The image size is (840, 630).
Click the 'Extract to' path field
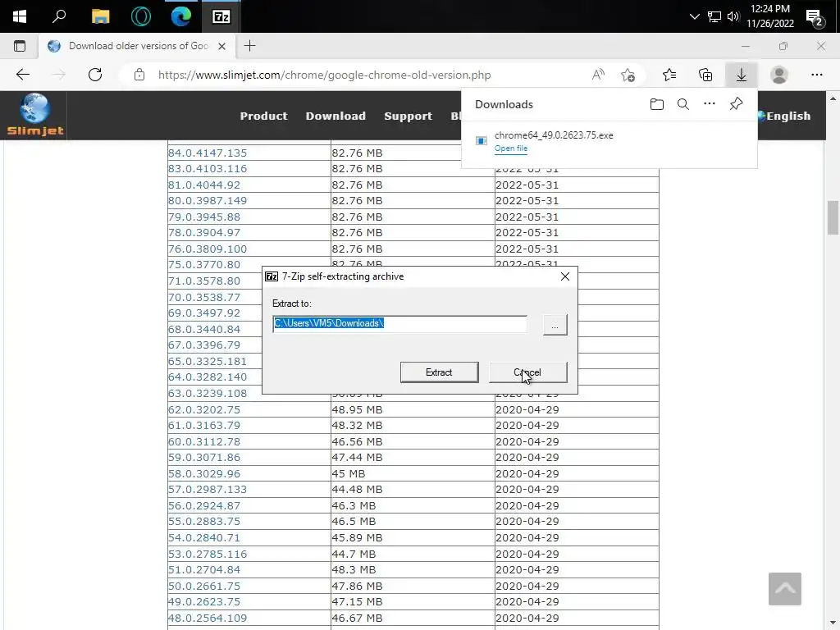coord(399,323)
